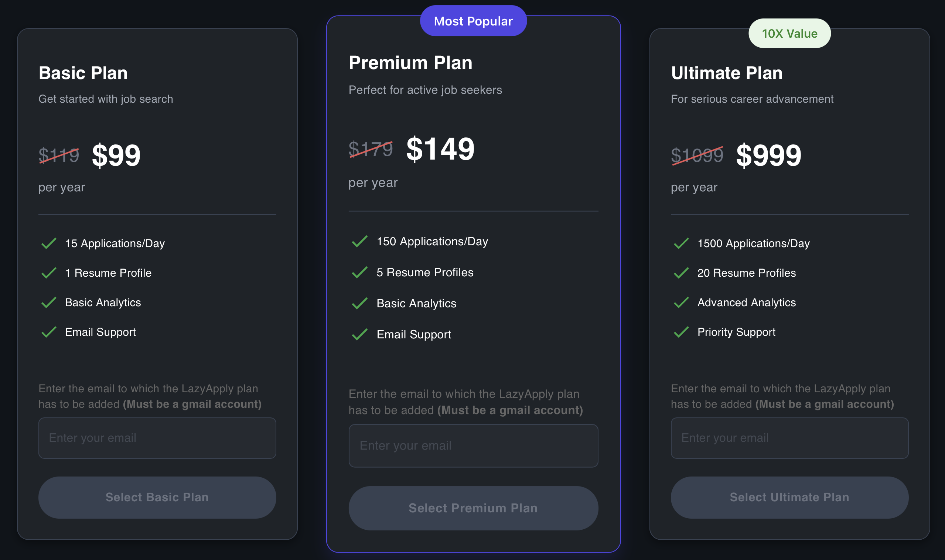Click the $99 Basic Plan price
Viewport: 945px width, 560px height.
tap(116, 155)
